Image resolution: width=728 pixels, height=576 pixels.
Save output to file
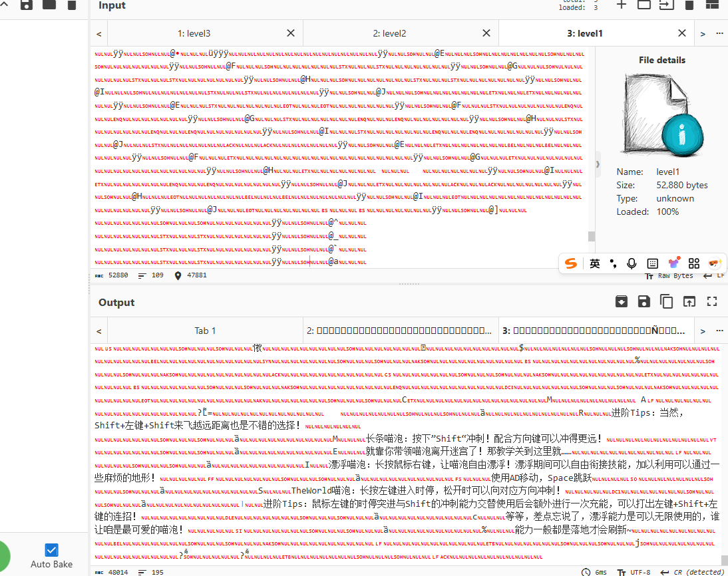click(643, 302)
